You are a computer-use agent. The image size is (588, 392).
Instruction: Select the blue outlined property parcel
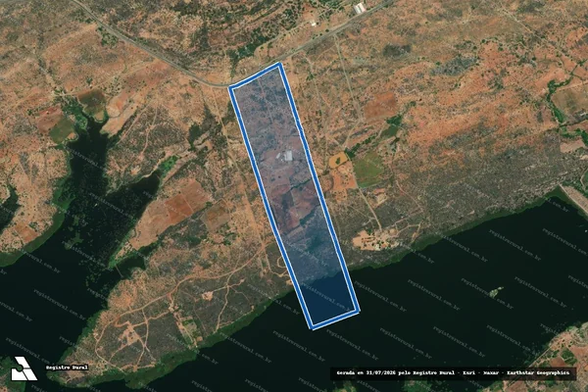(294, 196)
